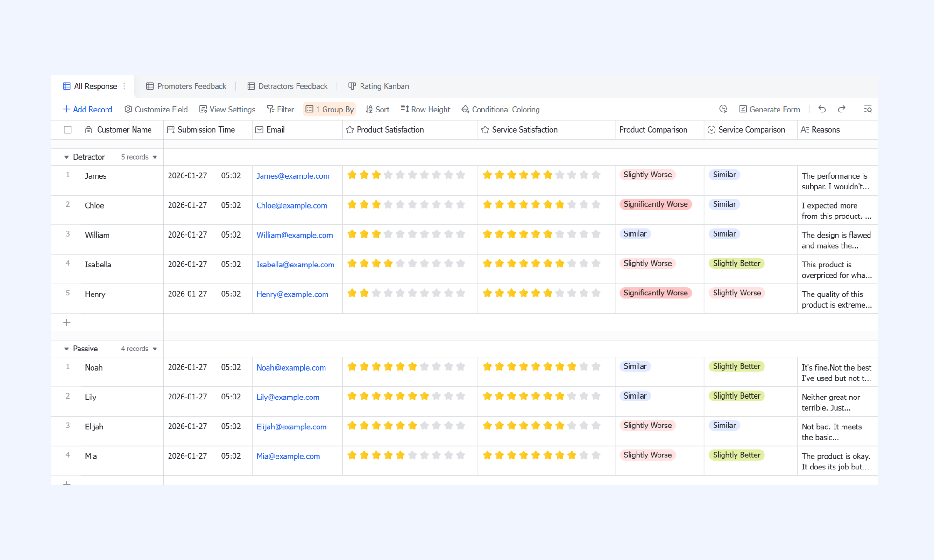Open the Row Height options

(425, 109)
